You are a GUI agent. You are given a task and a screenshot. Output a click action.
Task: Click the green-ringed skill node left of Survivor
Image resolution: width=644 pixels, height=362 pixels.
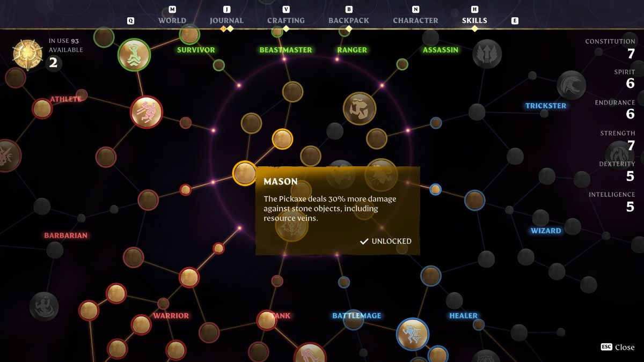[134, 54]
